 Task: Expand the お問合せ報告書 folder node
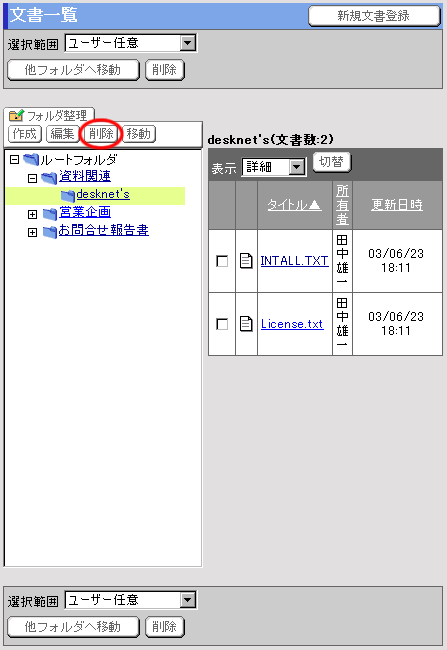click(32, 232)
